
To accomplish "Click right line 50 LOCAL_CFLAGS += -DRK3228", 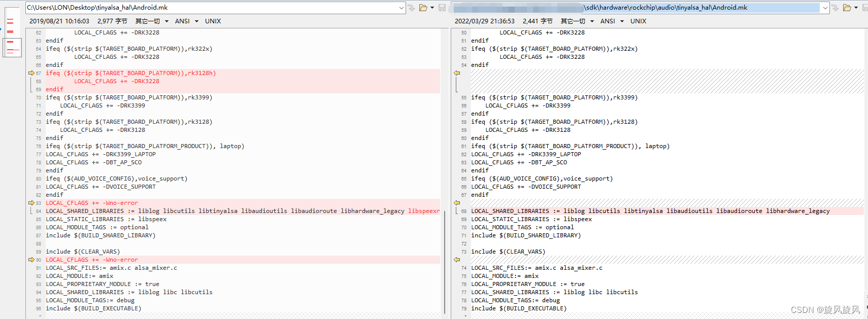I will click(x=542, y=32).
